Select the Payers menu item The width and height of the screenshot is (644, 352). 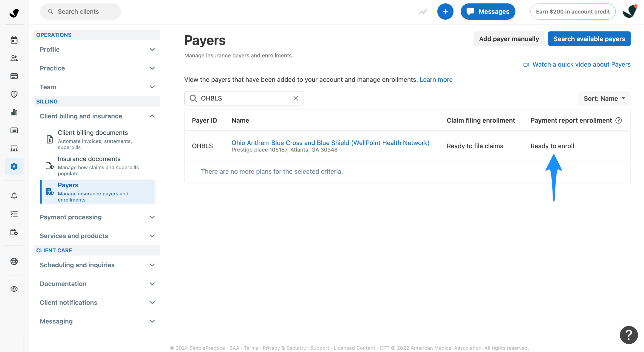pyautogui.click(x=98, y=192)
